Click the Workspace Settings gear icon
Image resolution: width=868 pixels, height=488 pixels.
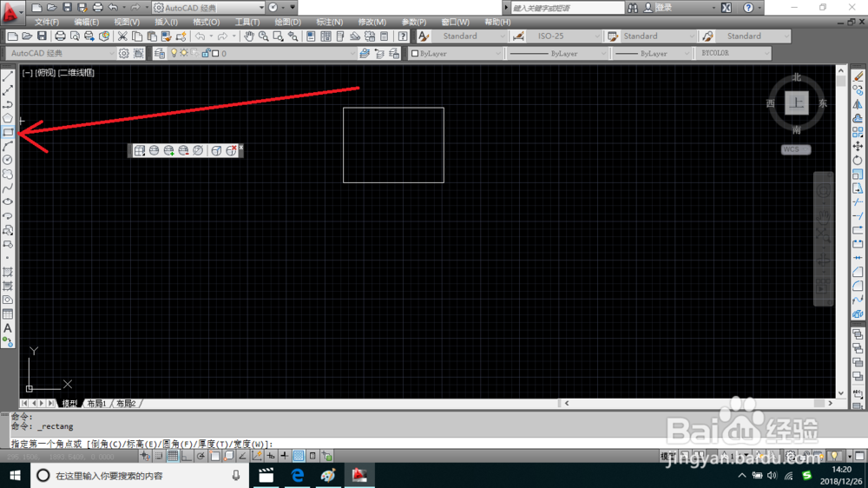click(x=123, y=53)
